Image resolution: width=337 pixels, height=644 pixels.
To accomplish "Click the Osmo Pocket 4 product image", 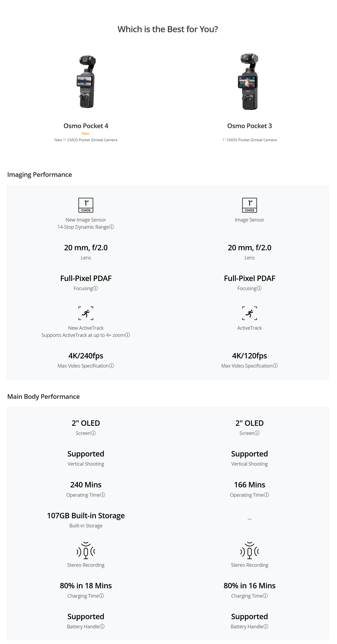I will click(x=86, y=82).
